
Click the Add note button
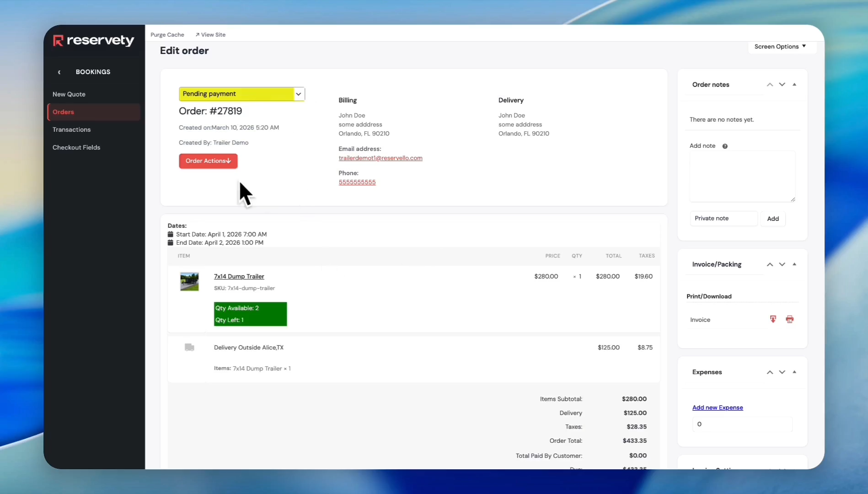click(x=773, y=219)
